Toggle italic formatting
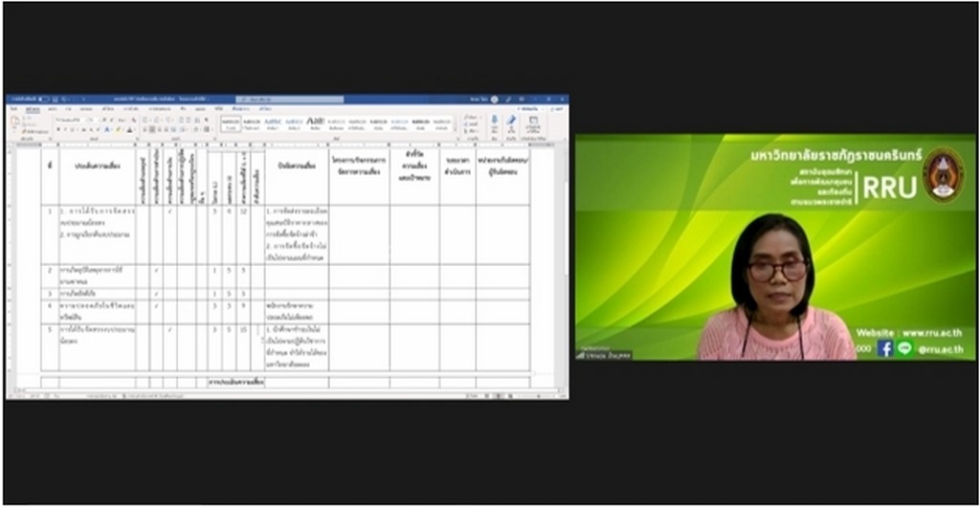Screen dimensions: 980x508 click(x=65, y=129)
